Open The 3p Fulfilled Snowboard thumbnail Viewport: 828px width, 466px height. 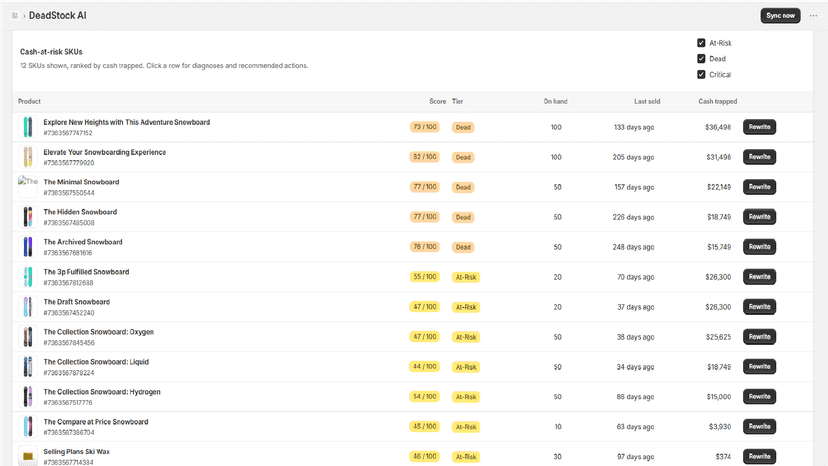coord(27,277)
